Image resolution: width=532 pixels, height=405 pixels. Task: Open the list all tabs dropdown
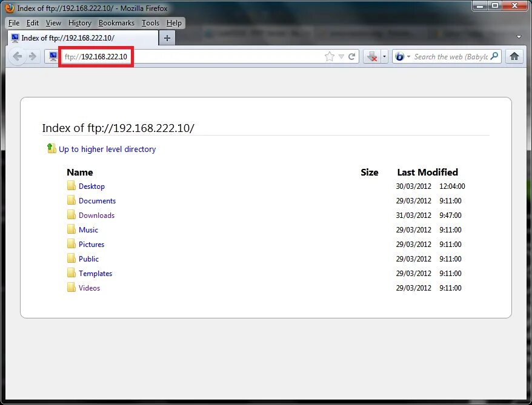pyautogui.click(x=519, y=36)
